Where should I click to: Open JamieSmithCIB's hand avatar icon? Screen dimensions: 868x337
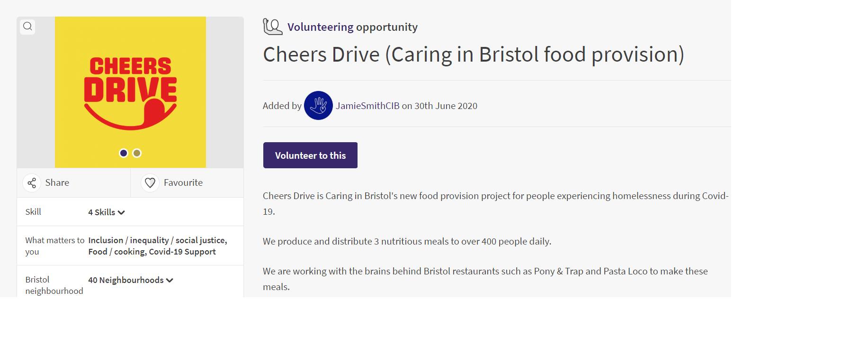[x=318, y=106]
